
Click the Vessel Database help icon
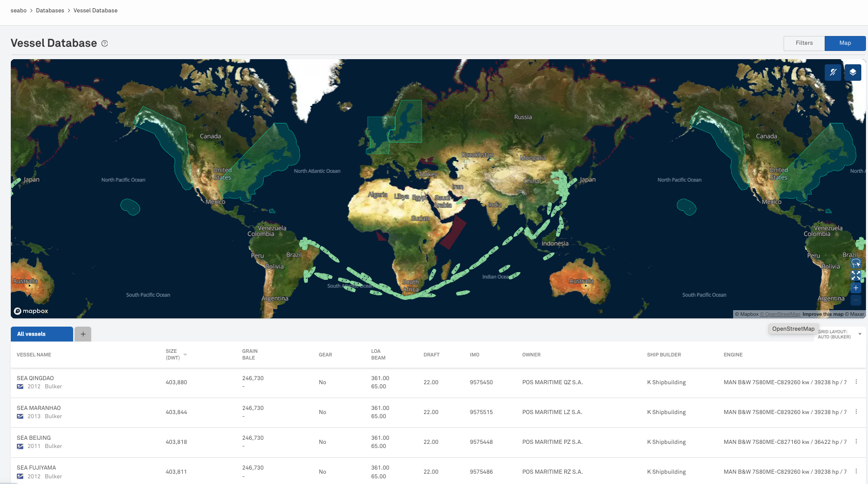pyautogui.click(x=105, y=44)
